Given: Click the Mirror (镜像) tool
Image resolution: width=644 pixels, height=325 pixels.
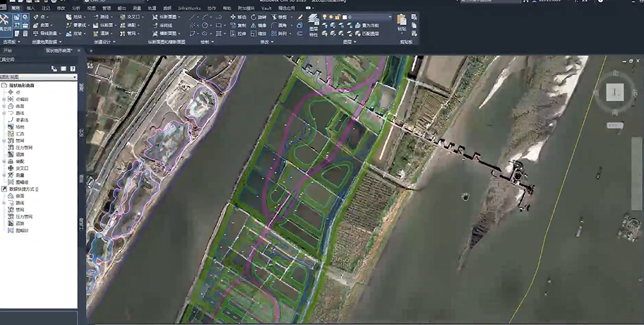Looking at the screenshot, I should (x=259, y=25).
